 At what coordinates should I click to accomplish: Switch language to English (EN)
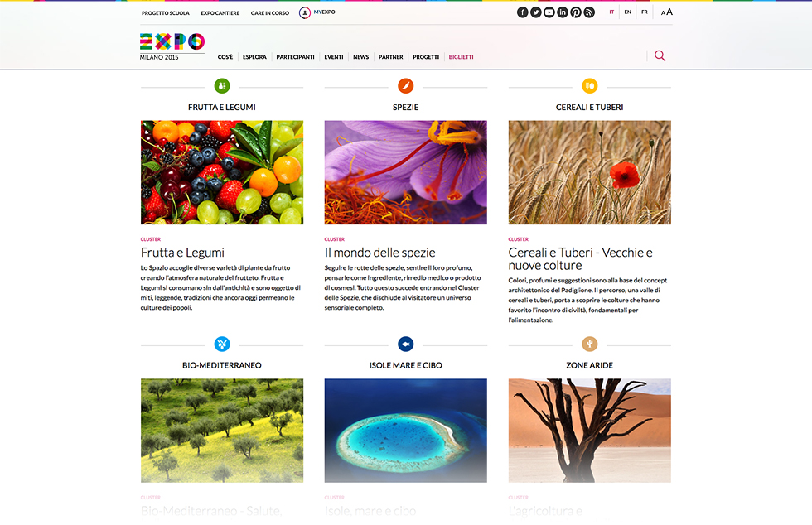pos(628,12)
